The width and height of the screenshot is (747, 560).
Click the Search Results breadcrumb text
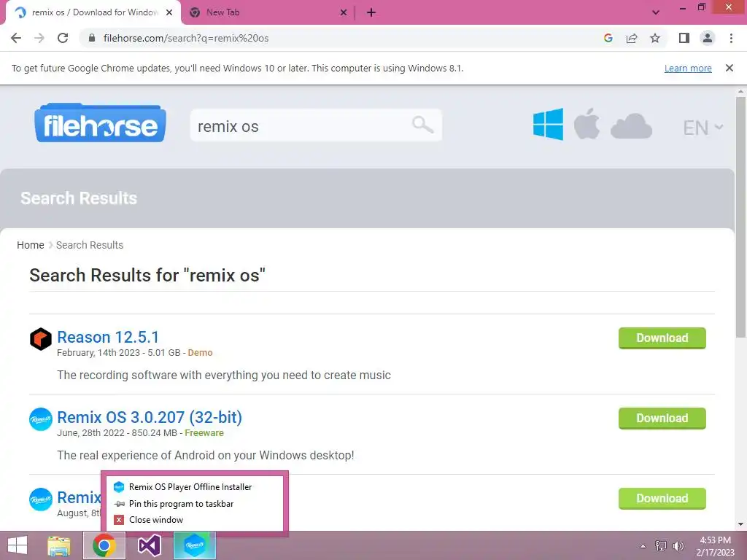(x=90, y=245)
